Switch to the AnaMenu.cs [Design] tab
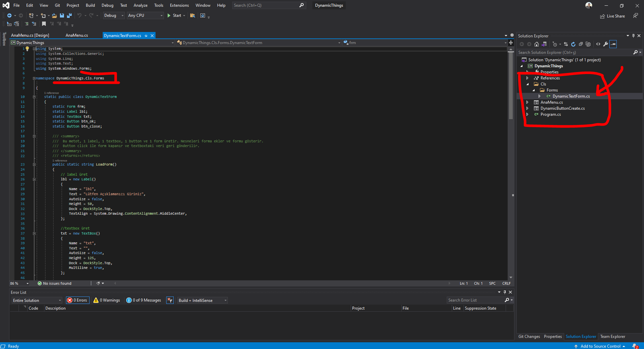 [x=30, y=35]
